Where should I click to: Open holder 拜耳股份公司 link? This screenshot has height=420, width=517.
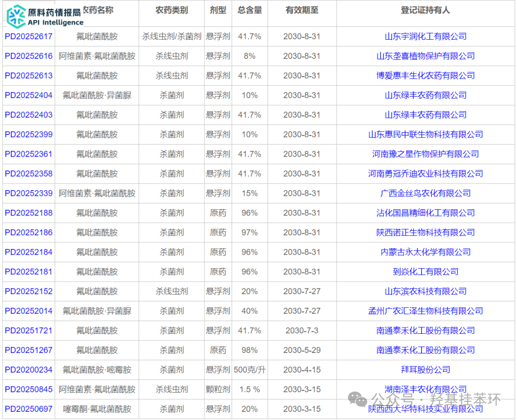(x=426, y=370)
